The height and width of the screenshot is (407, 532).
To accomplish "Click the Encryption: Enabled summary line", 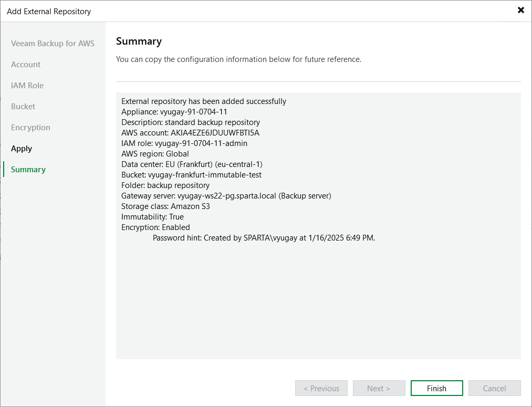I will (155, 227).
